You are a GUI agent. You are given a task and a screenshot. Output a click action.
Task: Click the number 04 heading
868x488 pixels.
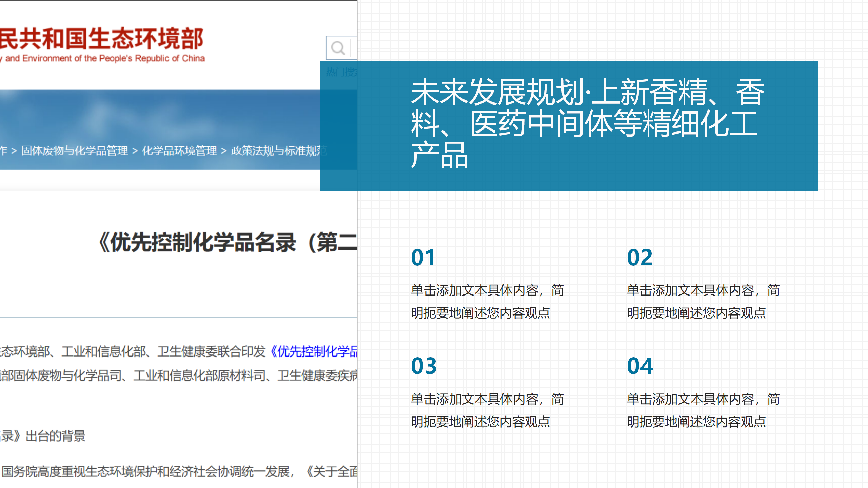coord(640,366)
